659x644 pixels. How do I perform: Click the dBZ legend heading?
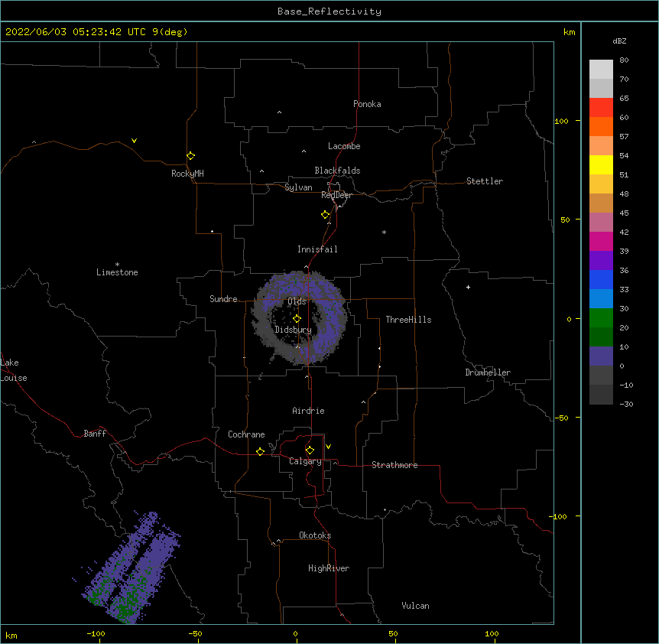click(619, 41)
